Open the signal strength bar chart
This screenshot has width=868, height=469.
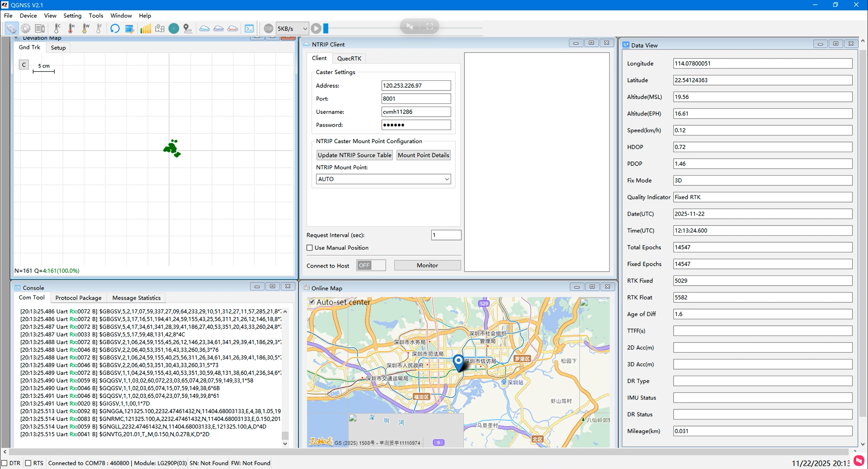[x=145, y=28]
